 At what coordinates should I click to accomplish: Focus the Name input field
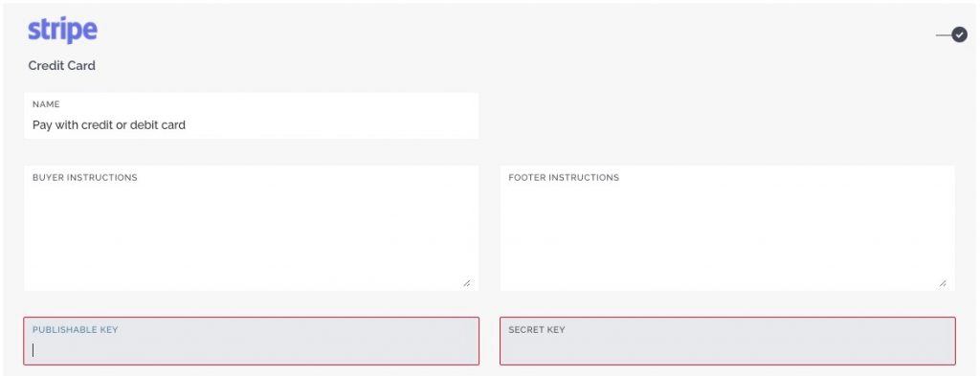pos(252,116)
